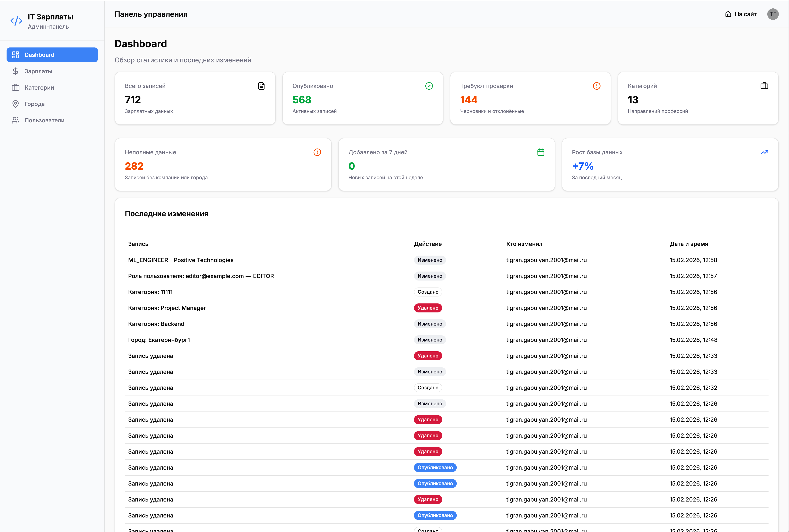Viewport: 789px width, 532px height.
Task: Click the document icon on Всего записей card
Action: pyautogui.click(x=261, y=86)
